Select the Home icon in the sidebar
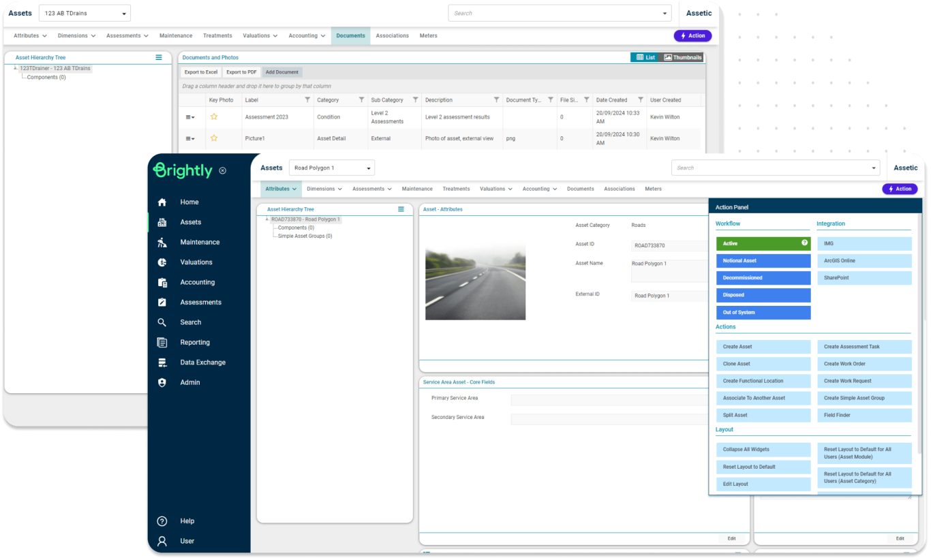Screen dimensions: 931x560 162,202
